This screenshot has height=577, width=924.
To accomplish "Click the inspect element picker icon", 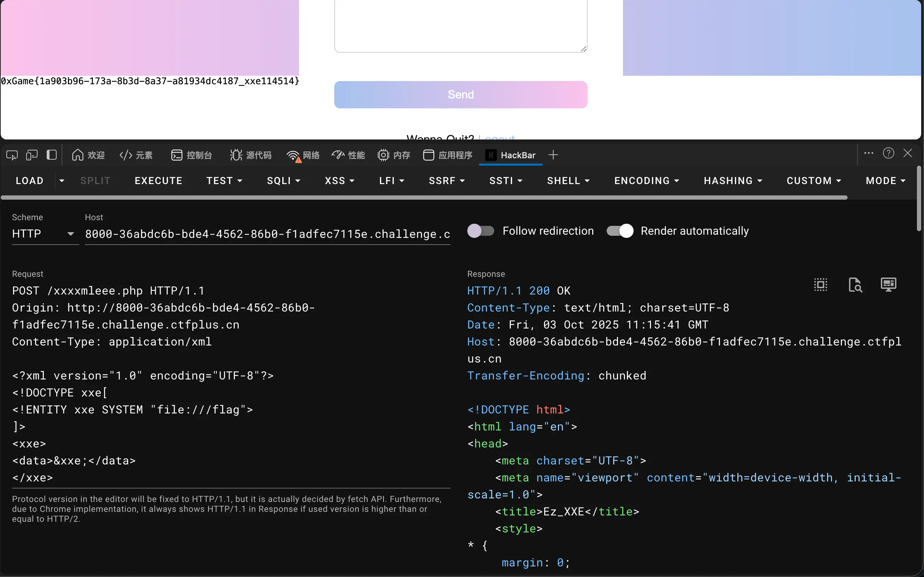I will coord(12,155).
